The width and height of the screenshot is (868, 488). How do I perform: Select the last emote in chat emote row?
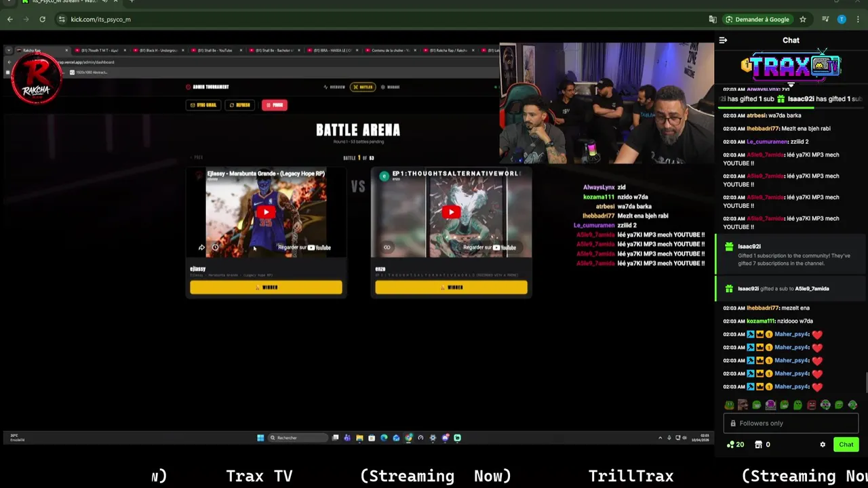tap(852, 405)
